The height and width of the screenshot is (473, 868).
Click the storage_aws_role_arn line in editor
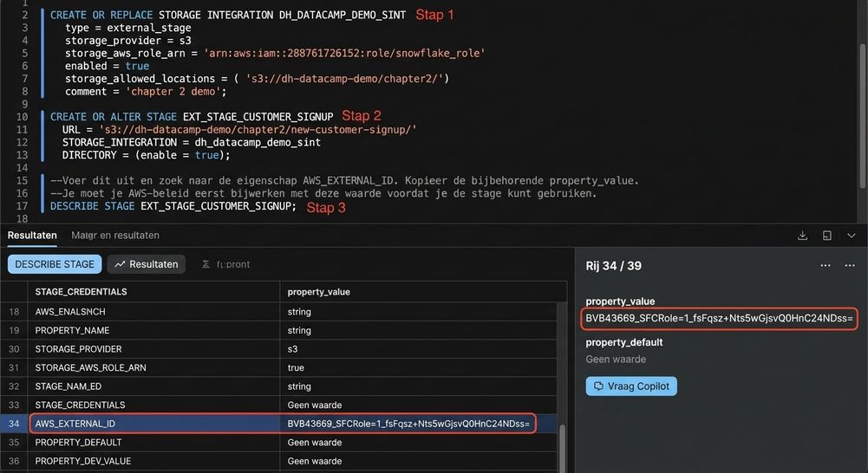(275, 53)
